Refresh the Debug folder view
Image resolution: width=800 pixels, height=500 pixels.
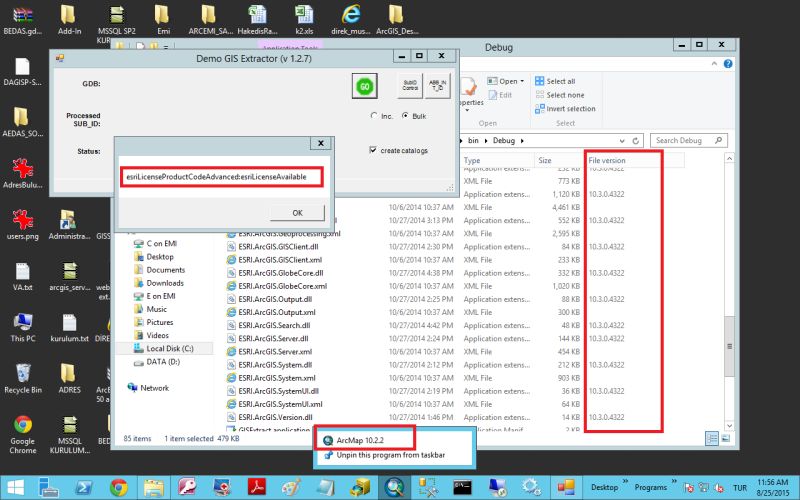(636, 141)
